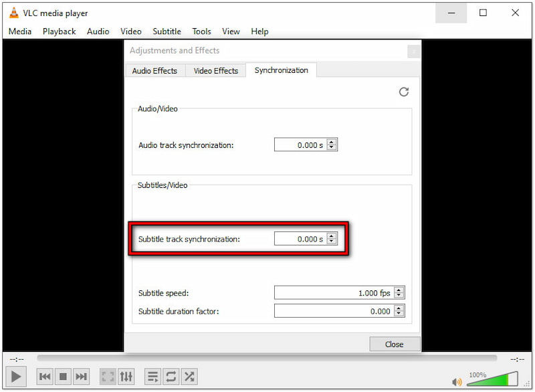Open the Subtitle menu
This screenshot has height=392, width=535.
(167, 31)
